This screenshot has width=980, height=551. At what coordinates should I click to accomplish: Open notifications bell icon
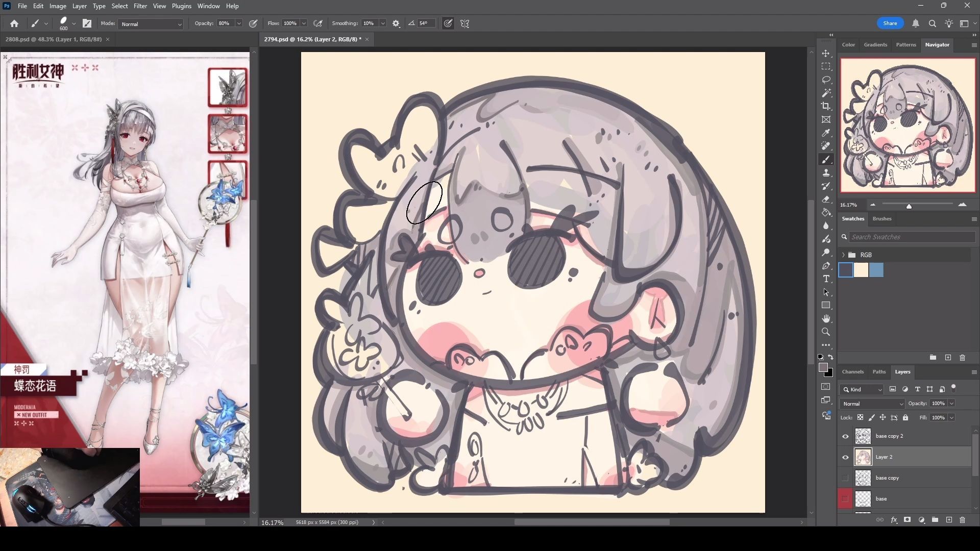coord(916,23)
